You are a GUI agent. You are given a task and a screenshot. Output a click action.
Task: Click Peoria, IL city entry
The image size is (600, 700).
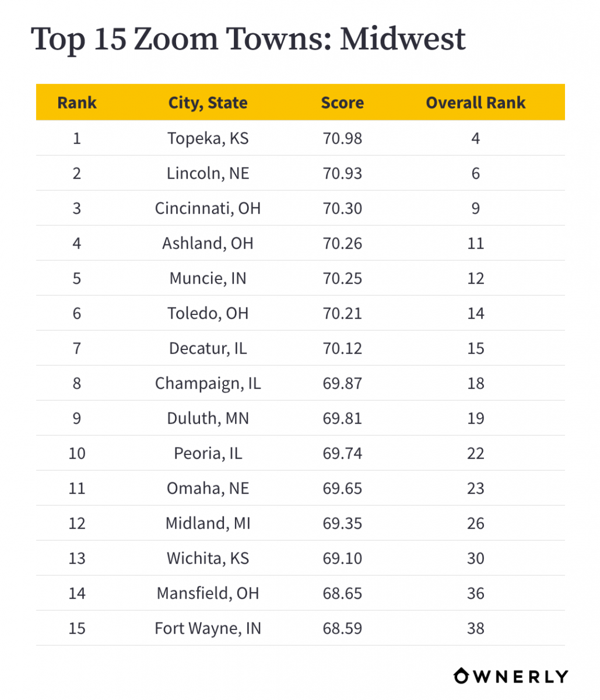(208, 453)
